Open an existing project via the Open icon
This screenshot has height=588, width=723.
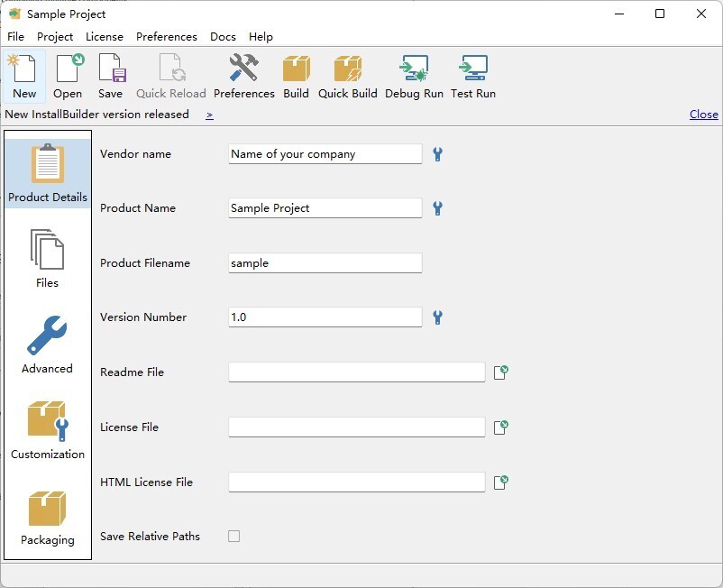click(67, 76)
